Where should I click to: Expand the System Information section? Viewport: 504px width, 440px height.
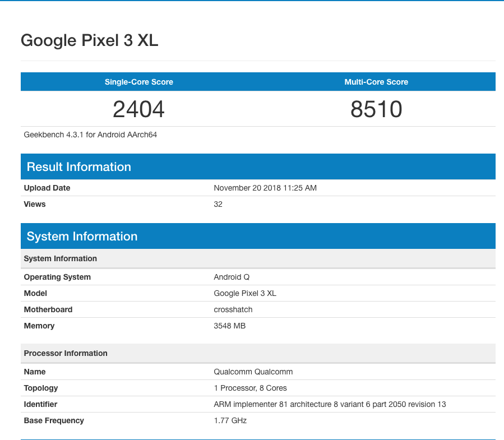click(x=82, y=236)
